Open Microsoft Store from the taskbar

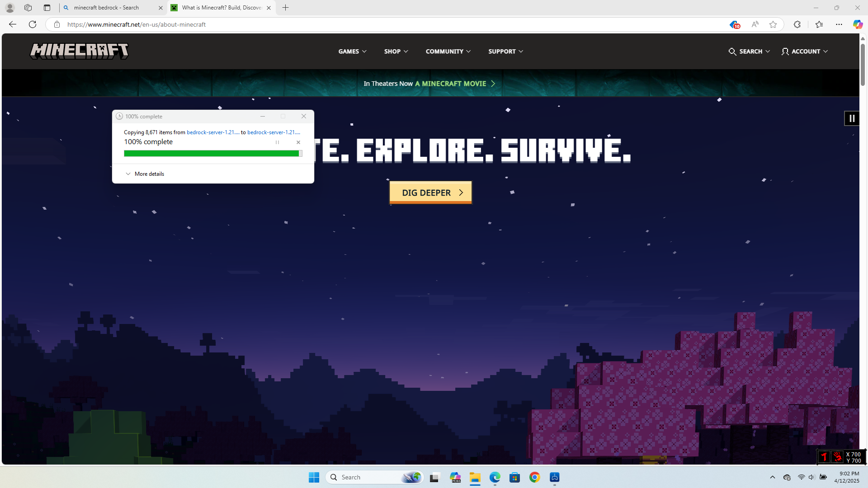pos(515,477)
